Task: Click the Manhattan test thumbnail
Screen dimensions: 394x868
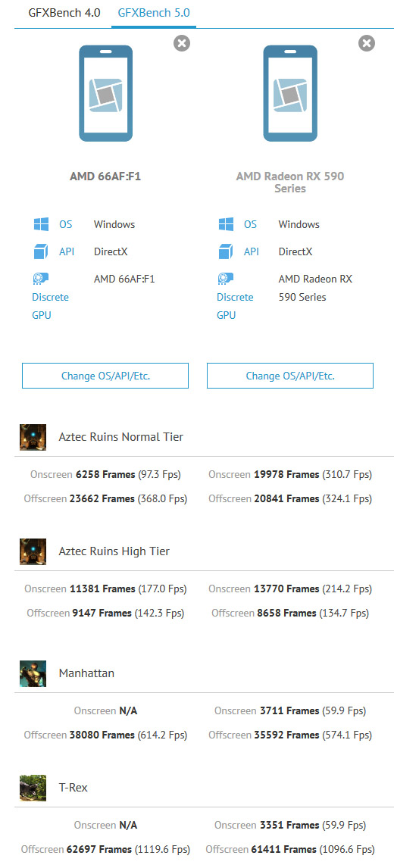Action: tap(33, 673)
